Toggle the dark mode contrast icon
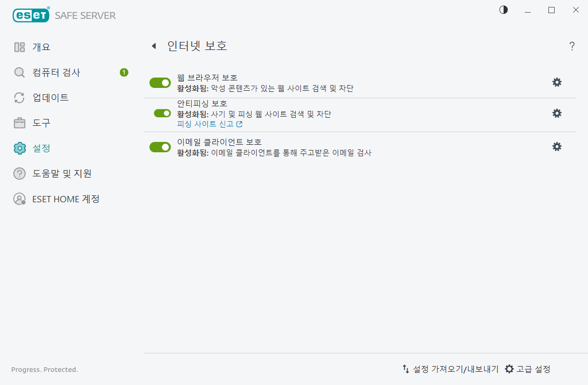 (503, 10)
